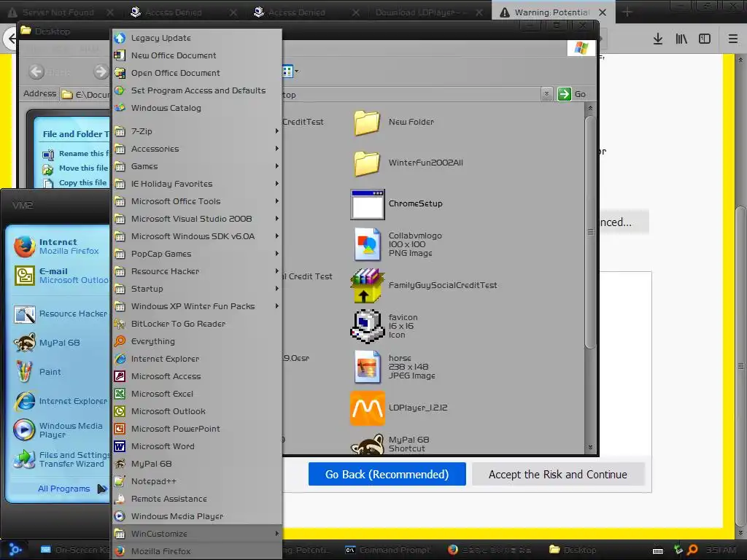Launch Mozilla Firefox at bottom of programs list
This screenshot has height=560, width=747.
click(x=197, y=551)
